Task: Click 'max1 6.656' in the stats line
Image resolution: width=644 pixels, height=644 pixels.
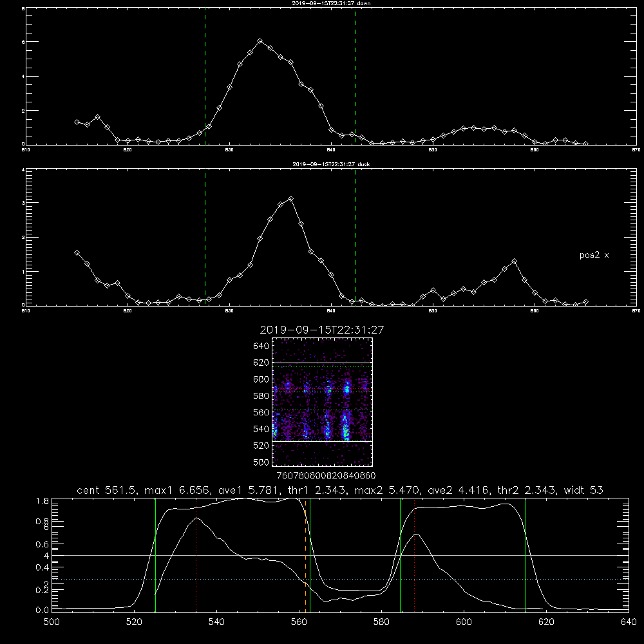Action: click(x=178, y=490)
